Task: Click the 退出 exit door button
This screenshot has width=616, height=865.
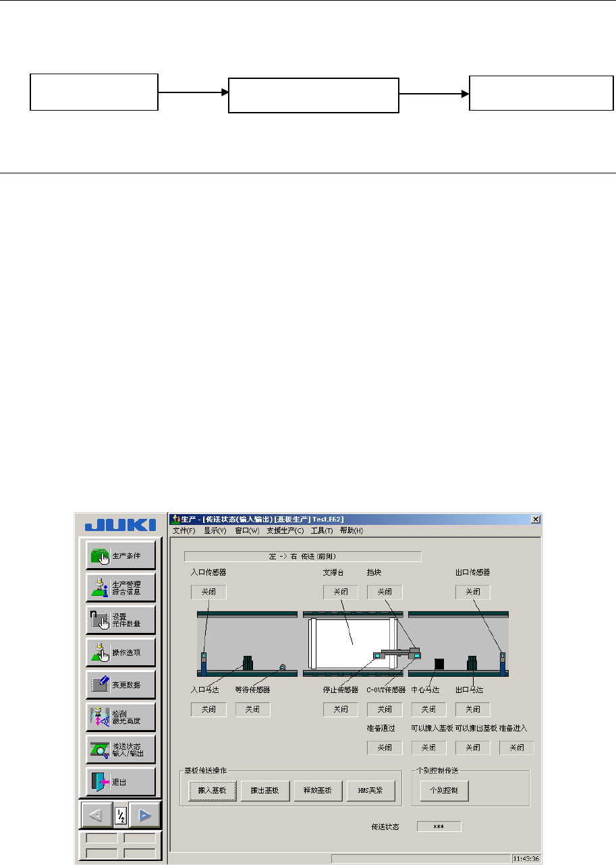Action: pyautogui.click(x=121, y=781)
